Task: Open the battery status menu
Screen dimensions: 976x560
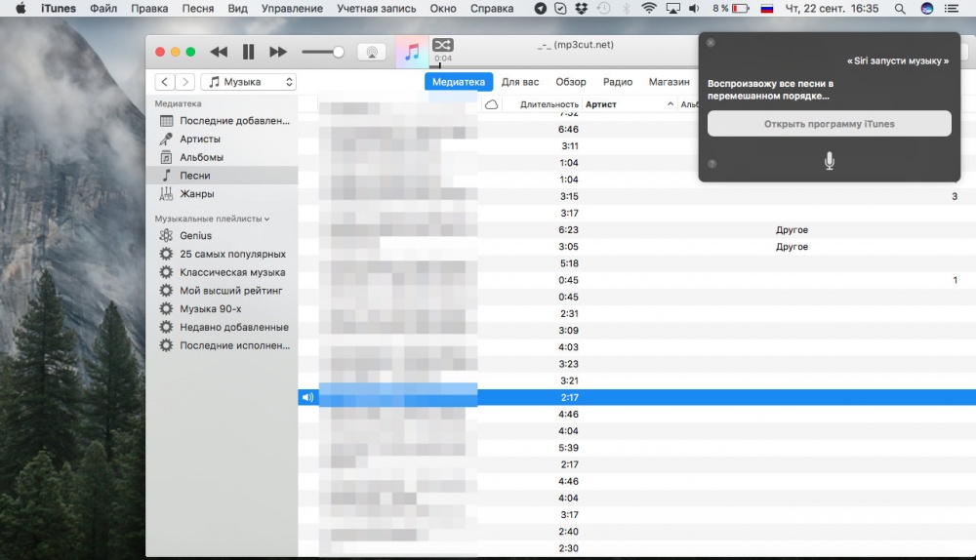Action: pyautogui.click(x=731, y=8)
